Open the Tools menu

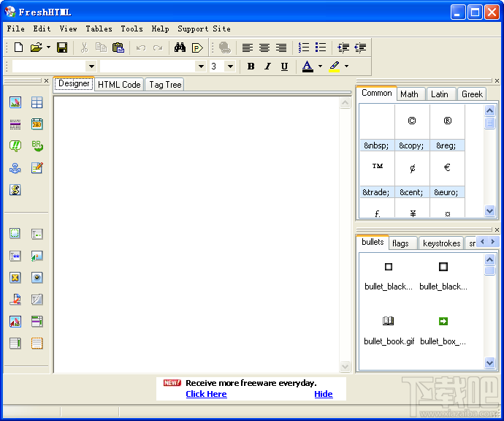(131, 29)
